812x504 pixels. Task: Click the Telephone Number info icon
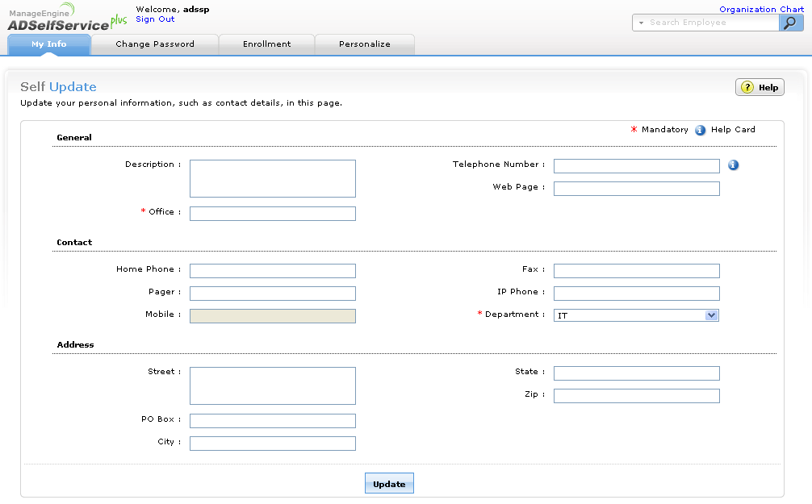(x=733, y=165)
